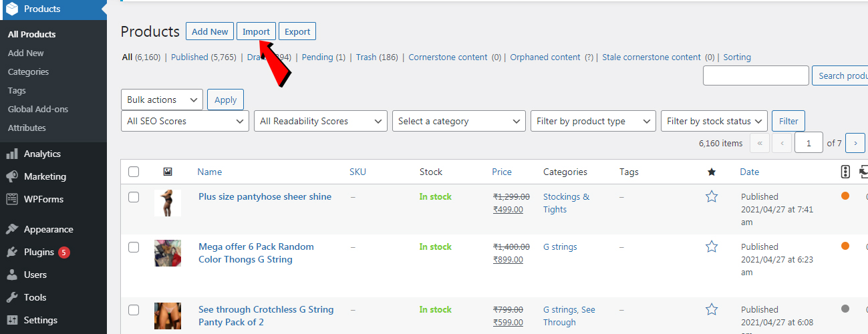
Task: Open the All SEO Scores dropdown
Action: 185,121
